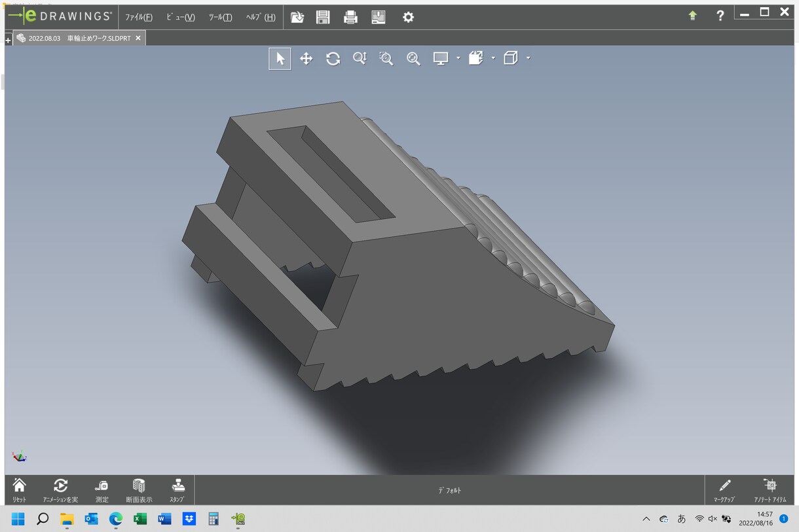The image size is (799, 532).
Task: Click the display style cube icon
Action: pyautogui.click(x=476, y=59)
